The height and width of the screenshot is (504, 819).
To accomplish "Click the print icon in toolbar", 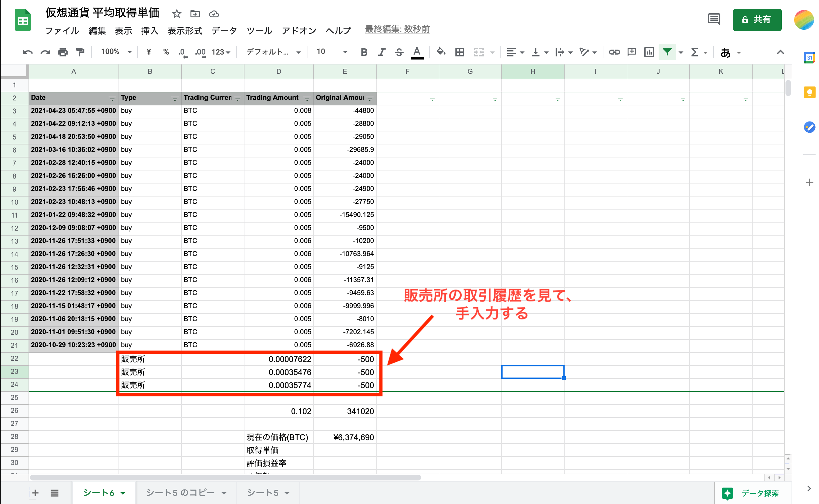I will tap(62, 52).
